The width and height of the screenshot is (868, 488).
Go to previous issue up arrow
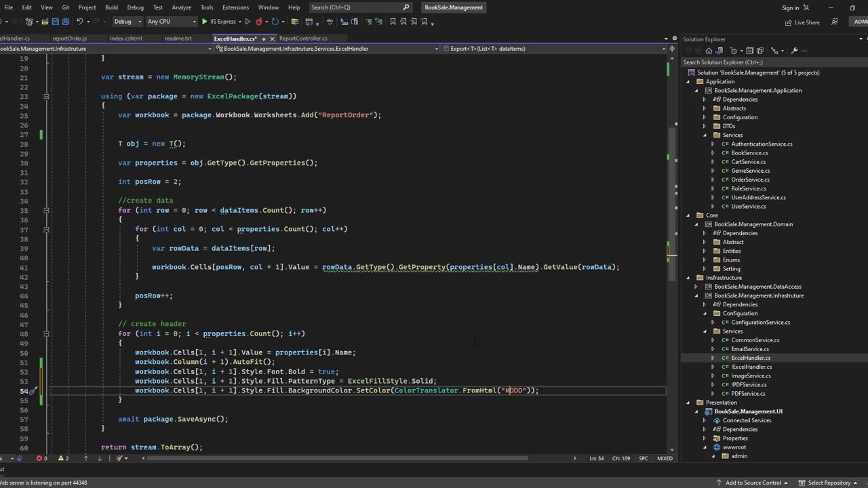86,458
